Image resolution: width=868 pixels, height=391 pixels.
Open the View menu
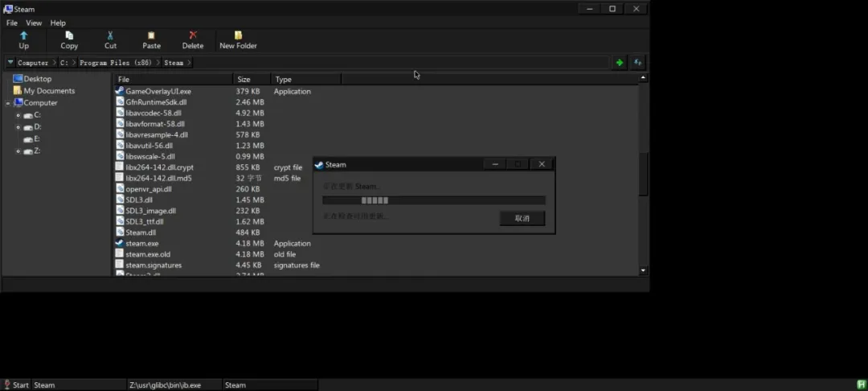(x=34, y=23)
